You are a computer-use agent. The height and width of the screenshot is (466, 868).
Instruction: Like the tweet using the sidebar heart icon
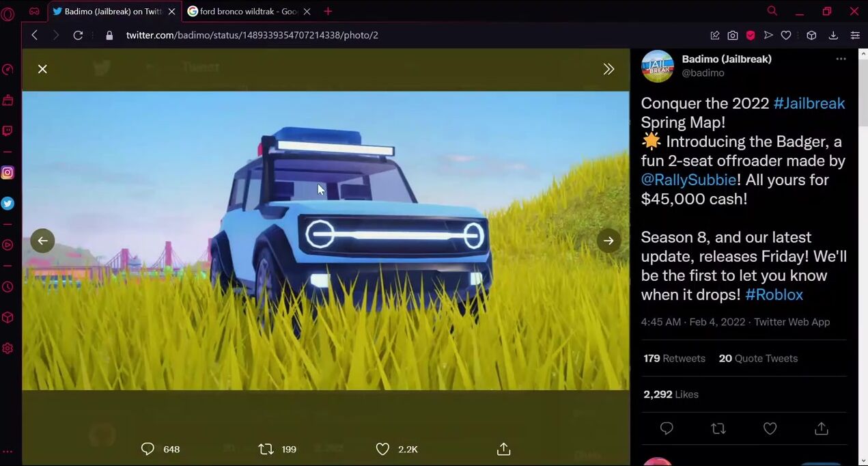tap(770, 428)
